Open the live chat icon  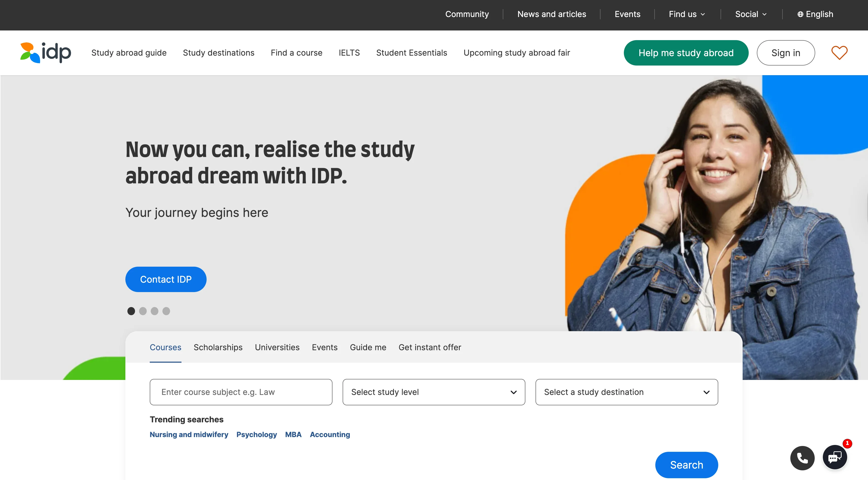pyautogui.click(x=835, y=457)
